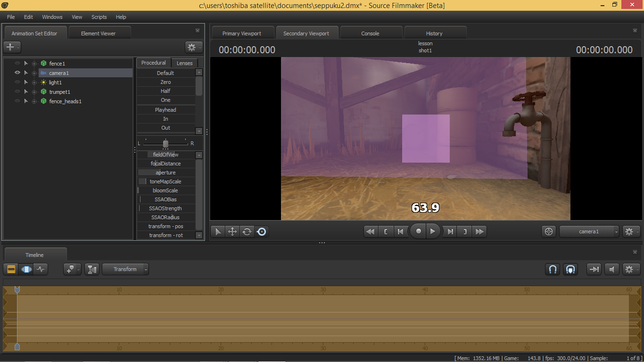Click the ripple edit arrow-to-bar icon

tap(594, 269)
